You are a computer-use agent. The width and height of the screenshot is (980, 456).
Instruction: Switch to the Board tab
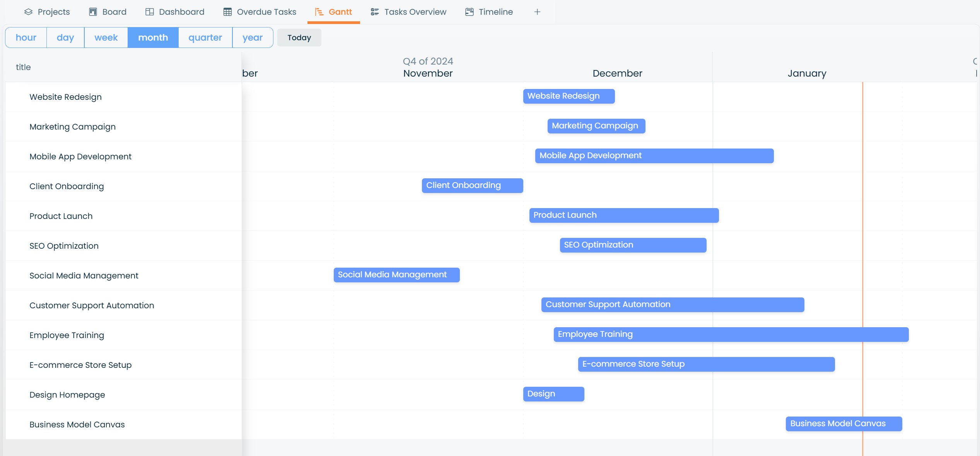pos(108,12)
